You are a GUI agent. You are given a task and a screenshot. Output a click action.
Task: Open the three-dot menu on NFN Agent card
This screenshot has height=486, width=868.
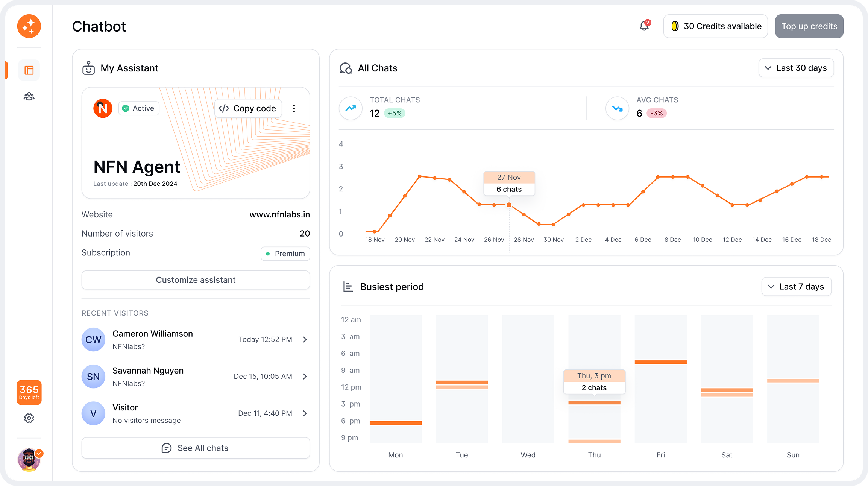294,108
